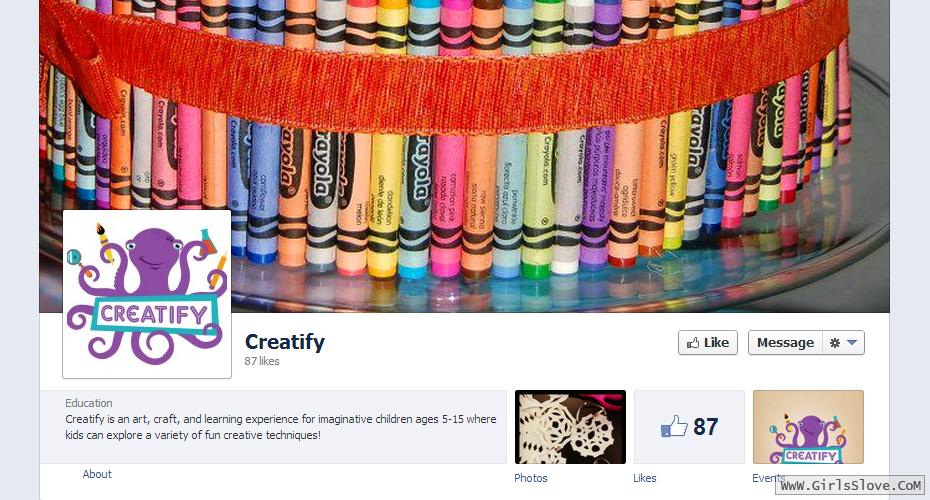
Task: Expand the dropdown arrow beside gear
Action: coord(852,343)
